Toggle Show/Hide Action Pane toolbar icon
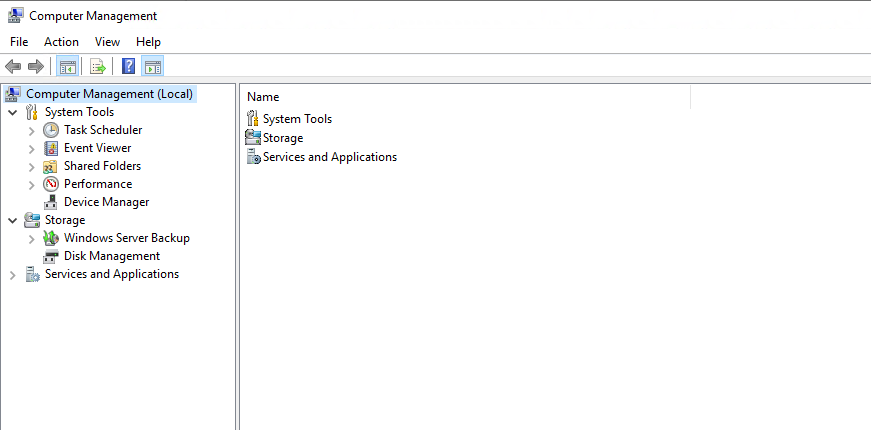The width and height of the screenshot is (871, 430). pyautogui.click(x=152, y=67)
